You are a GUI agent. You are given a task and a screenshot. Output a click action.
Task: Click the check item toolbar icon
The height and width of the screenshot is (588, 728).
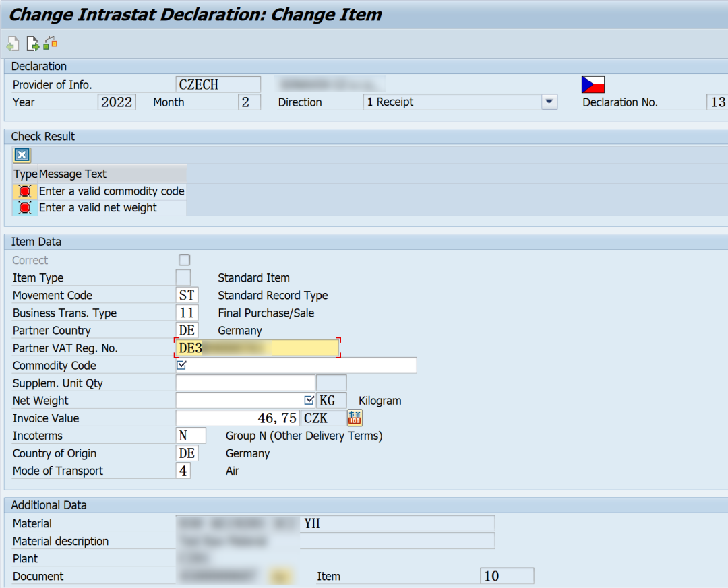coord(50,43)
